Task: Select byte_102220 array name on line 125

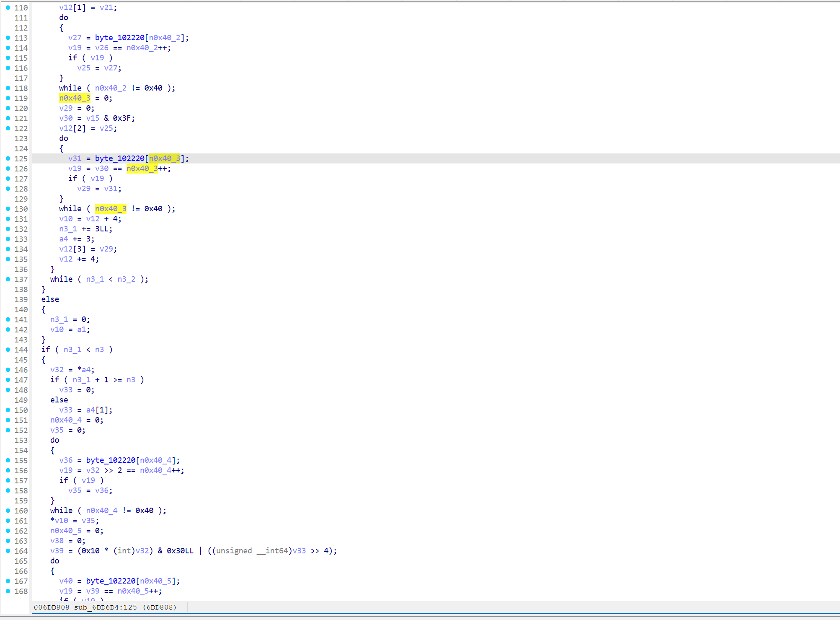Action: pos(119,158)
